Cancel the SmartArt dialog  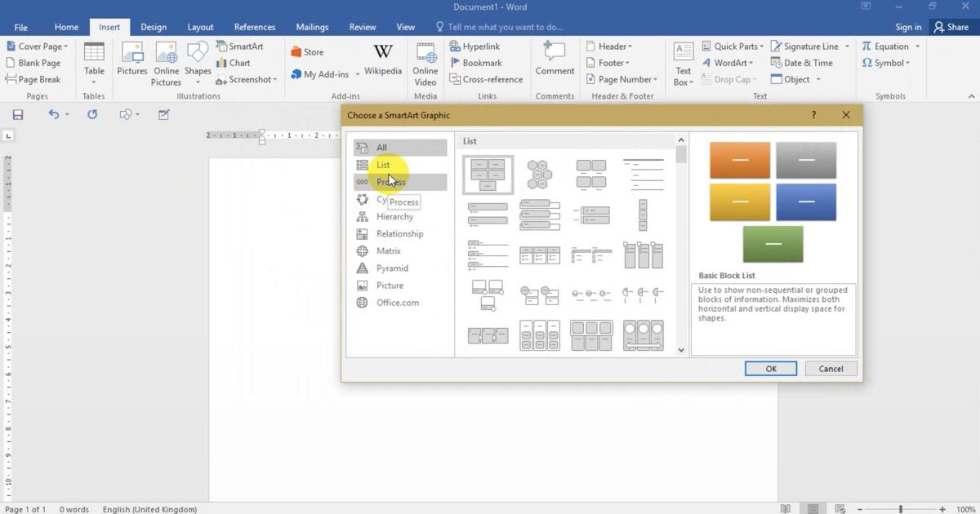click(831, 369)
